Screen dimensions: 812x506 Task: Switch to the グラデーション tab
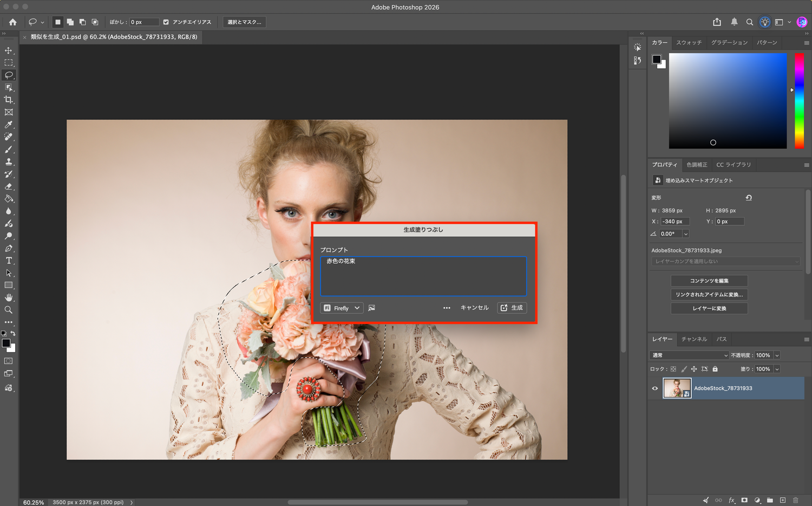point(729,42)
